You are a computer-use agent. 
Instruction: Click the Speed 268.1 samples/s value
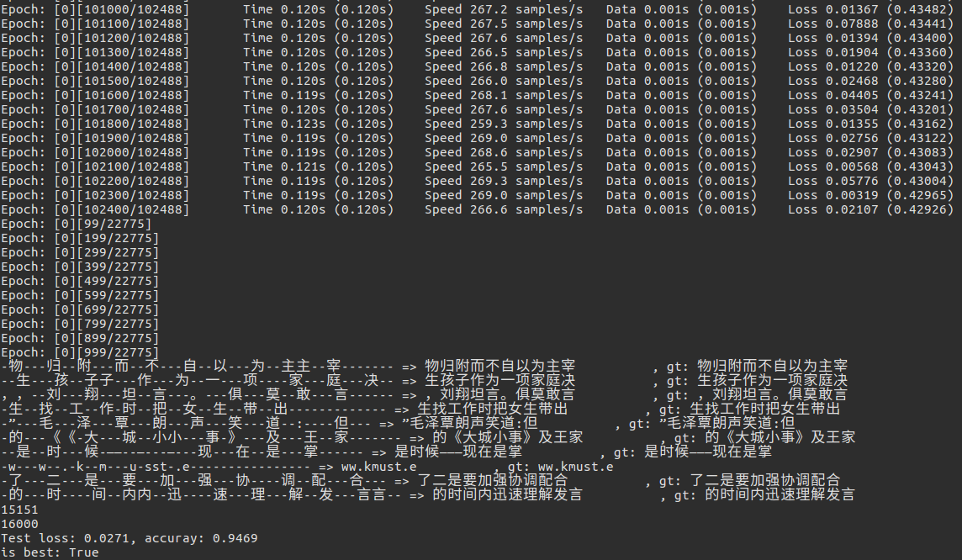click(504, 95)
